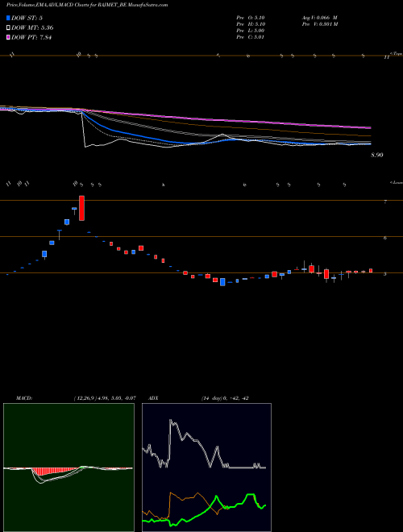403x532 pixels.
Task: Click the last red candle on the right
Action: tap(371, 270)
